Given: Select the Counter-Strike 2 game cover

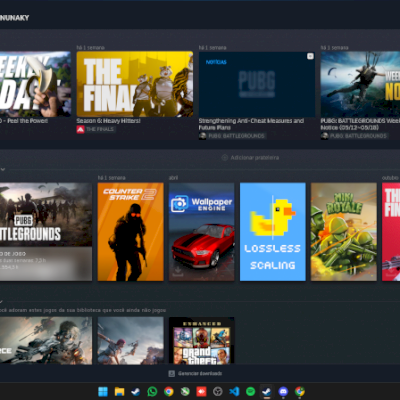Looking at the screenshot, I should coord(131,232).
